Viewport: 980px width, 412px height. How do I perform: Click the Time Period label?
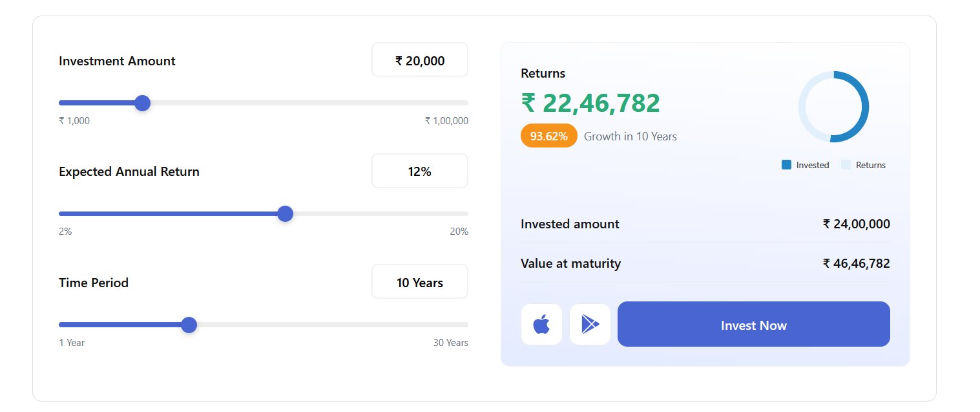pyautogui.click(x=94, y=283)
